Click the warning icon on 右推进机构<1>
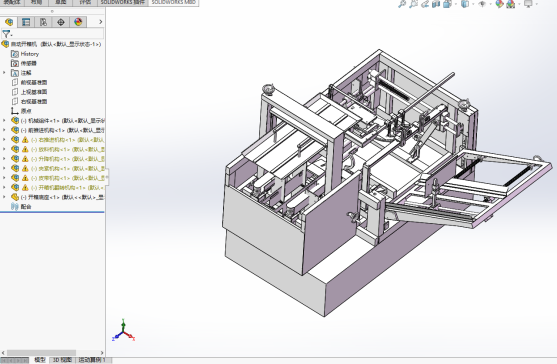 25,140
